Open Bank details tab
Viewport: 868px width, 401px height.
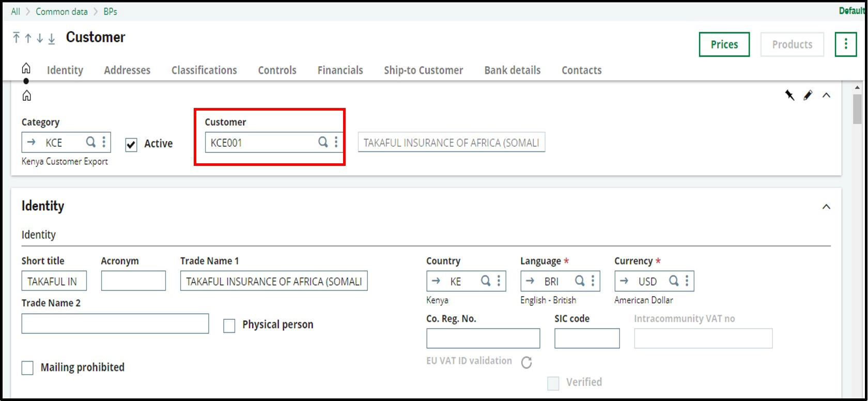pos(513,70)
